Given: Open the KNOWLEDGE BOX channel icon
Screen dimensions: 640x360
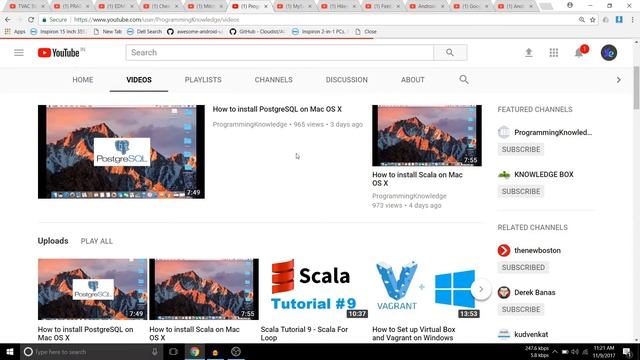Looking at the screenshot, I should [x=504, y=175].
